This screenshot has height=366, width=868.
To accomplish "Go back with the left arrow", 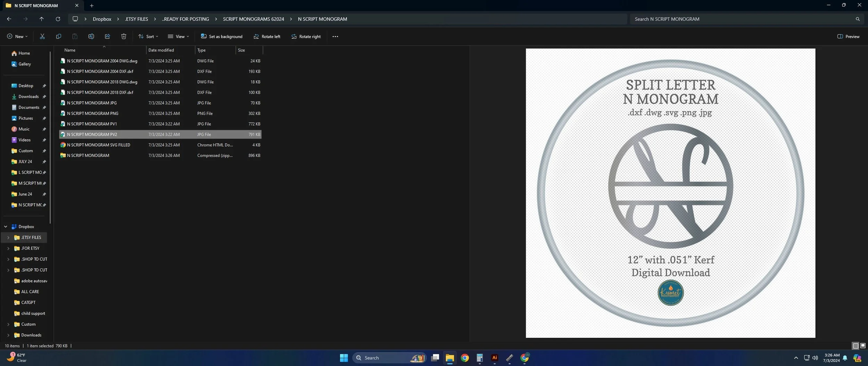I will click(x=9, y=19).
